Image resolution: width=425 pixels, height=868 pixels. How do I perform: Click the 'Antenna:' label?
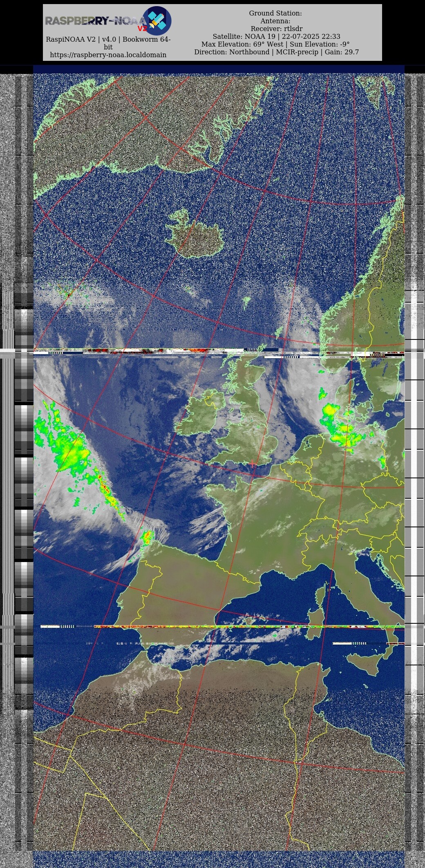tap(275, 21)
